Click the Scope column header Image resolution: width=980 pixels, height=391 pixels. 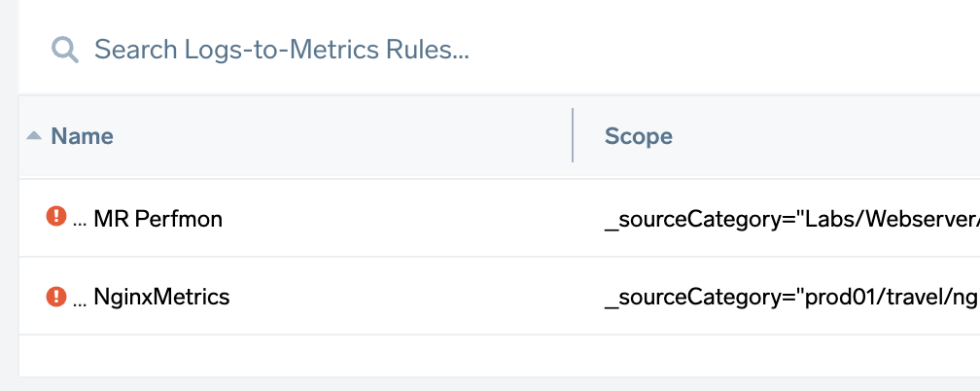(639, 136)
